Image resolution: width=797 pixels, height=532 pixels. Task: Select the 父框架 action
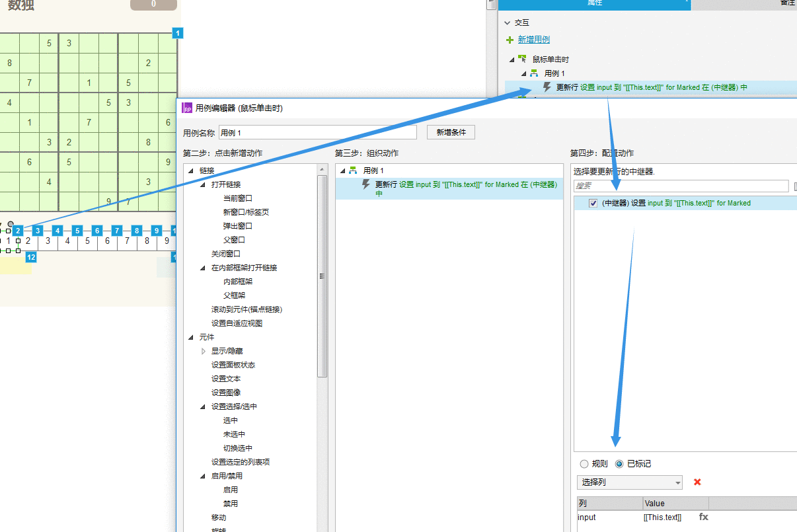(235, 295)
